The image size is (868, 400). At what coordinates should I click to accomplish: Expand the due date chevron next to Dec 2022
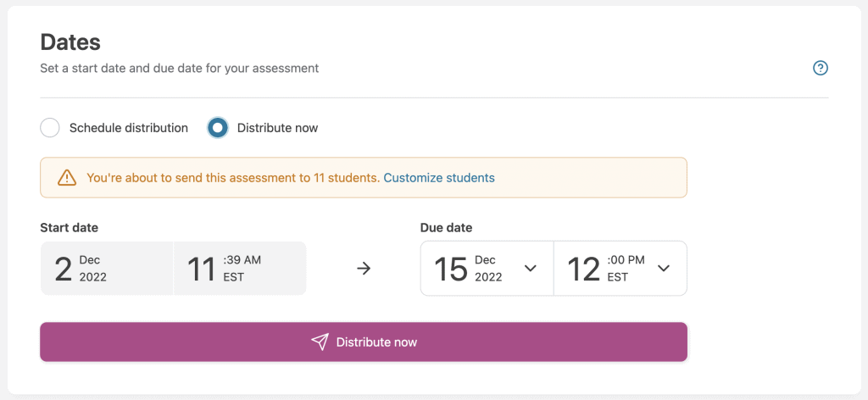[x=531, y=269]
